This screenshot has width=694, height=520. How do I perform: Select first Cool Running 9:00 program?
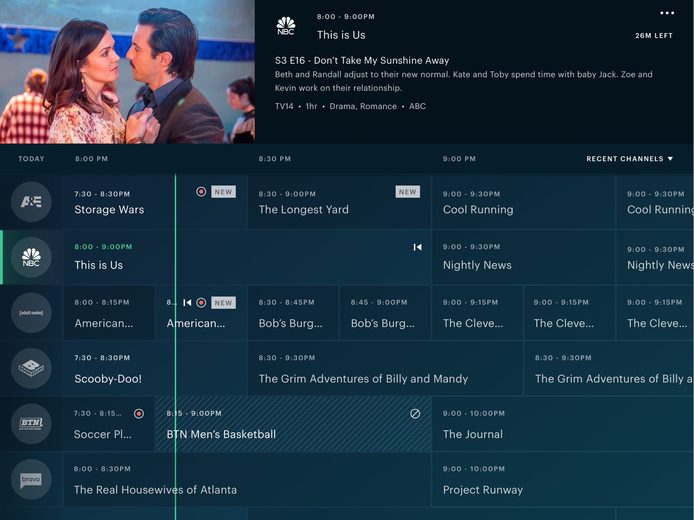click(523, 202)
